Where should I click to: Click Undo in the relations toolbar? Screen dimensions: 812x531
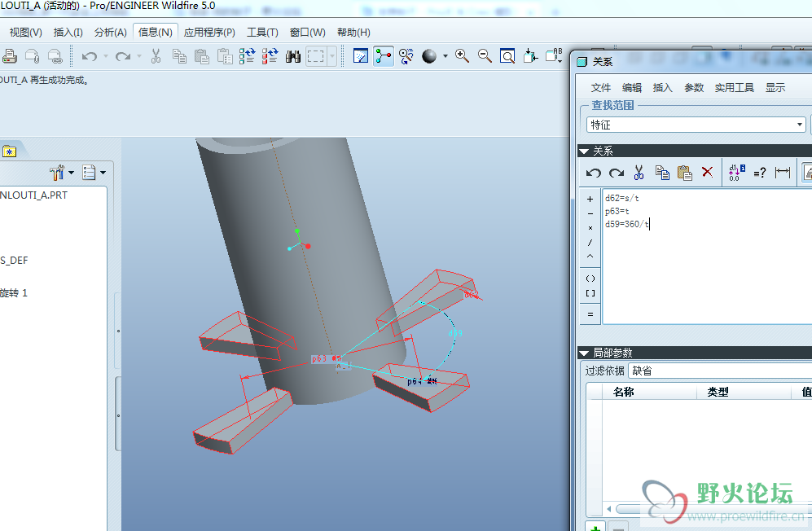tap(594, 173)
